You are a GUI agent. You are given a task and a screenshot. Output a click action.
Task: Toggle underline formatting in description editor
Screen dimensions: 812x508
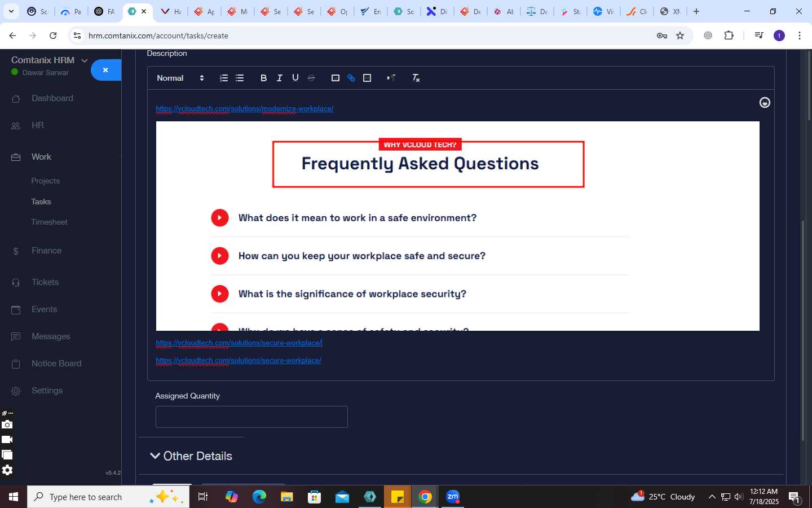[295, 78]
